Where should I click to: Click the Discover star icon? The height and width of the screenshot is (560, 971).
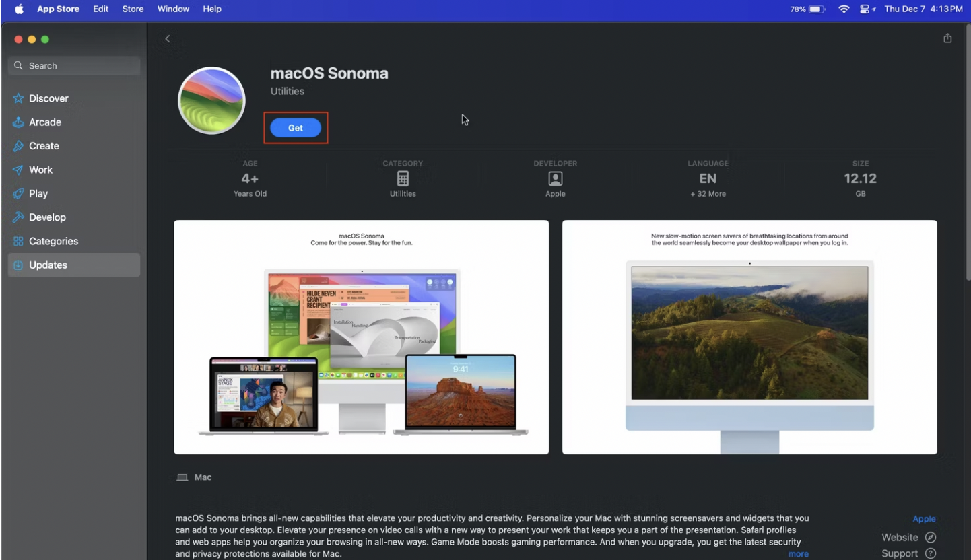click(x=18, y=98)
